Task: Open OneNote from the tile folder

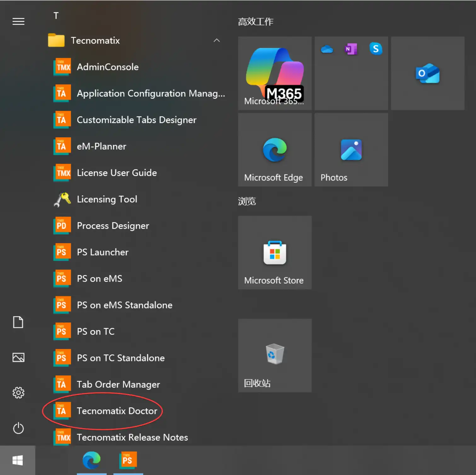Action: pyautogui.click(x=351, y=49)
